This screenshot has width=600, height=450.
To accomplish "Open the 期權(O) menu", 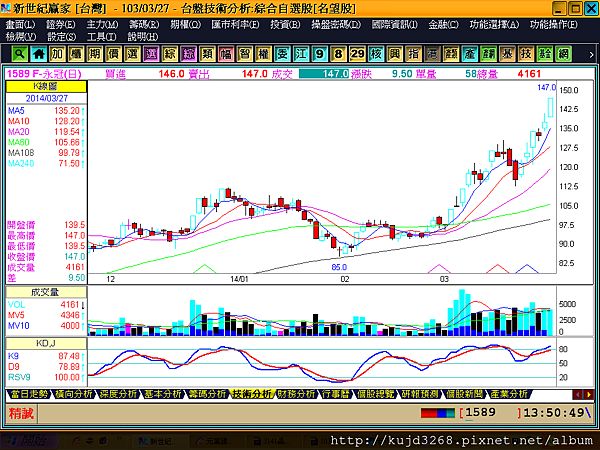I will click(x=186, y=24).
